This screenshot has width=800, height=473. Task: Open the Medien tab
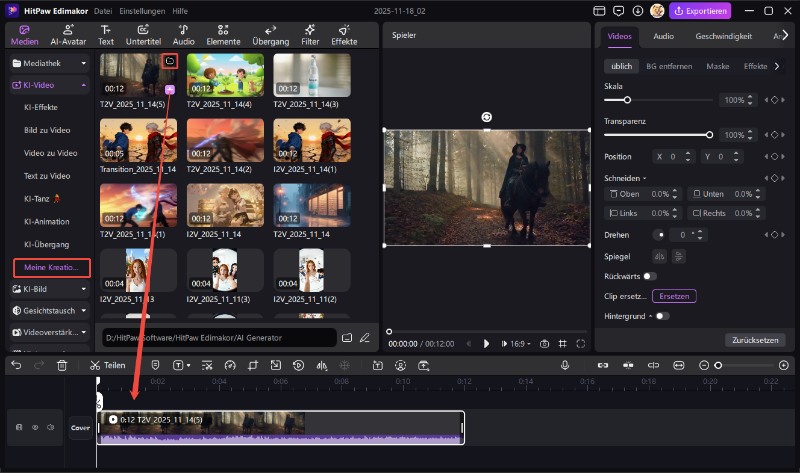pyautogui.click(x=24, y=35)
